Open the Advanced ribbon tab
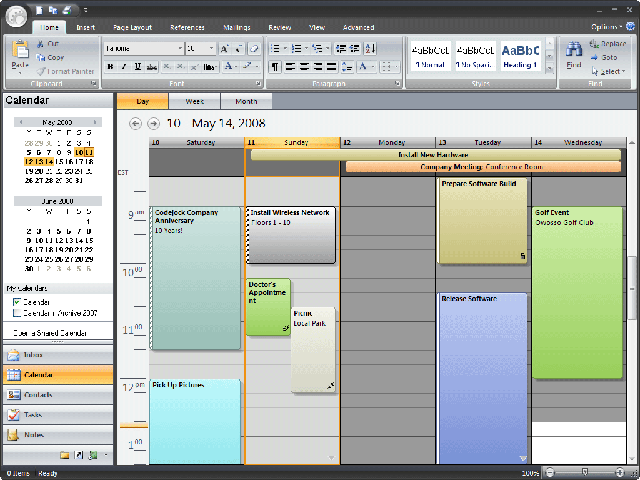This screenshot has height=480, width=640. [358, 27]
